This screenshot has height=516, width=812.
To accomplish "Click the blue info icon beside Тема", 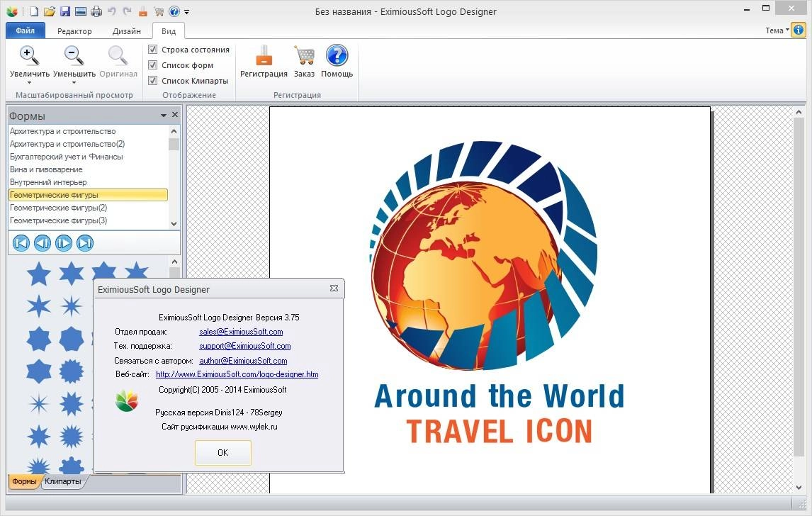I will (x=799, y=30).
